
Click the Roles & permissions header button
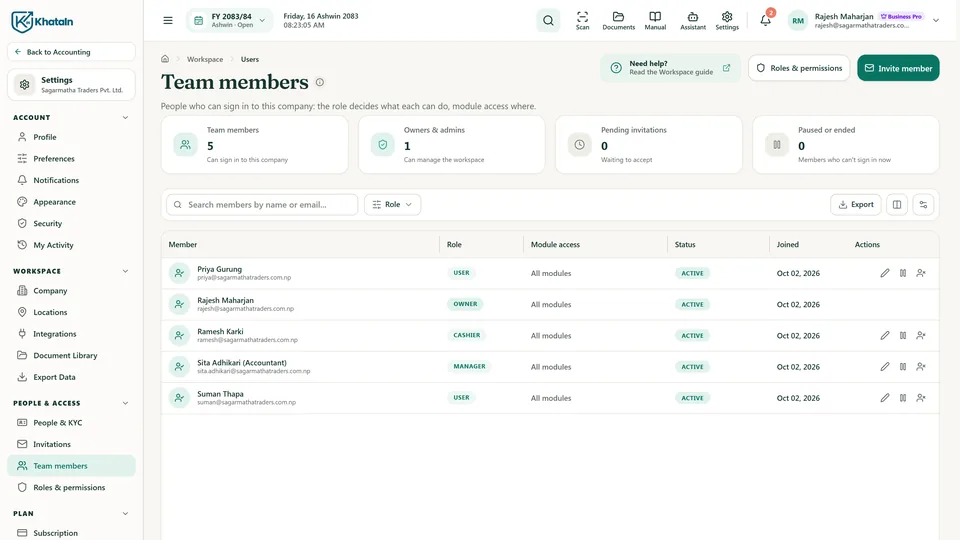(799, 68)
